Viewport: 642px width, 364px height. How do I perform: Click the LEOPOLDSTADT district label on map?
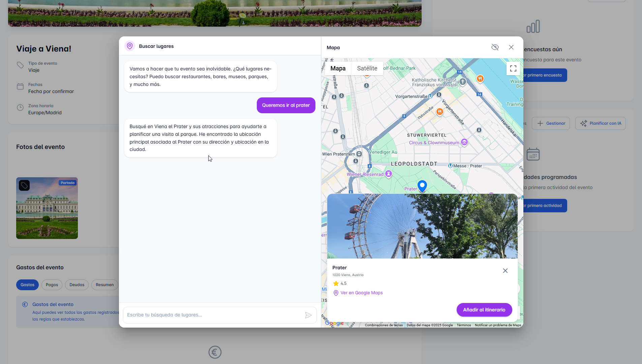(x=414, y=164)
